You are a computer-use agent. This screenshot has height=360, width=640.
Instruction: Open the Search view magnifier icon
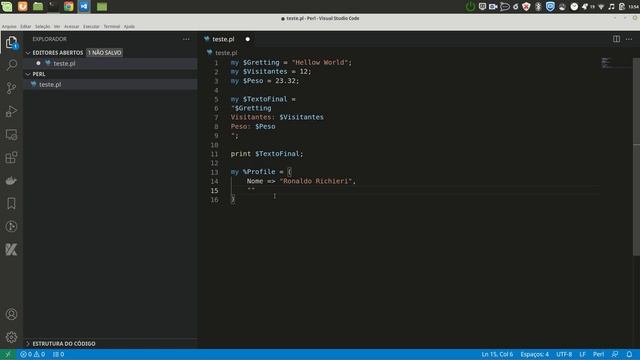pyautogui.click(x=11, y=65)
